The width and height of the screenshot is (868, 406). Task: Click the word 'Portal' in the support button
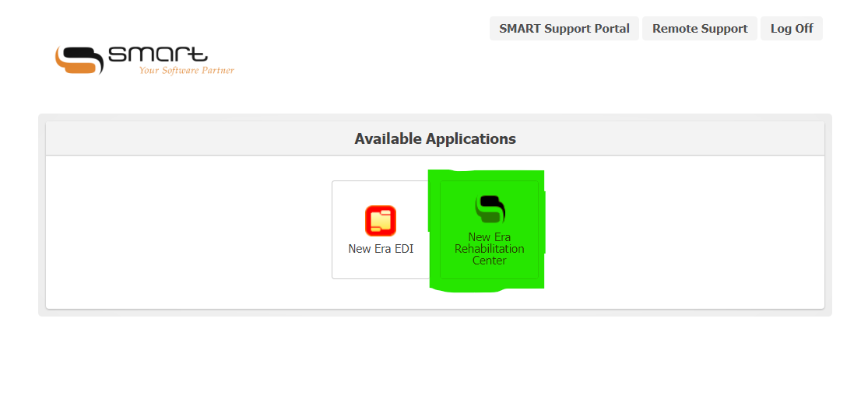[610, 29]
